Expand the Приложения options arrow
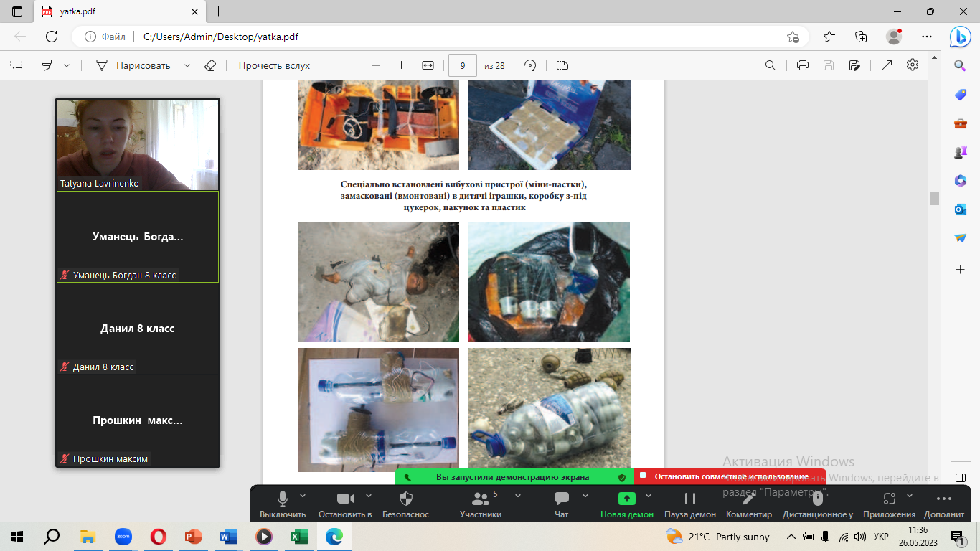This screenshot has width=980, height=551. pos(910,496)
